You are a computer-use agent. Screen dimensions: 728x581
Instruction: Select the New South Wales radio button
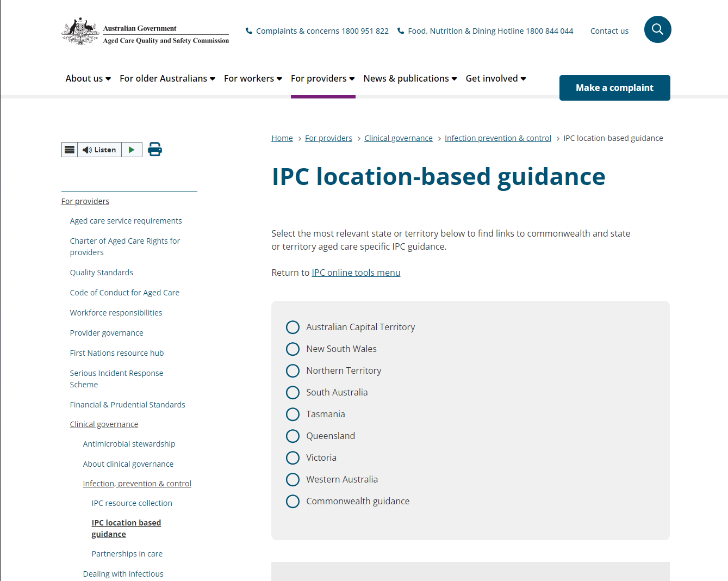click(293, 349)
